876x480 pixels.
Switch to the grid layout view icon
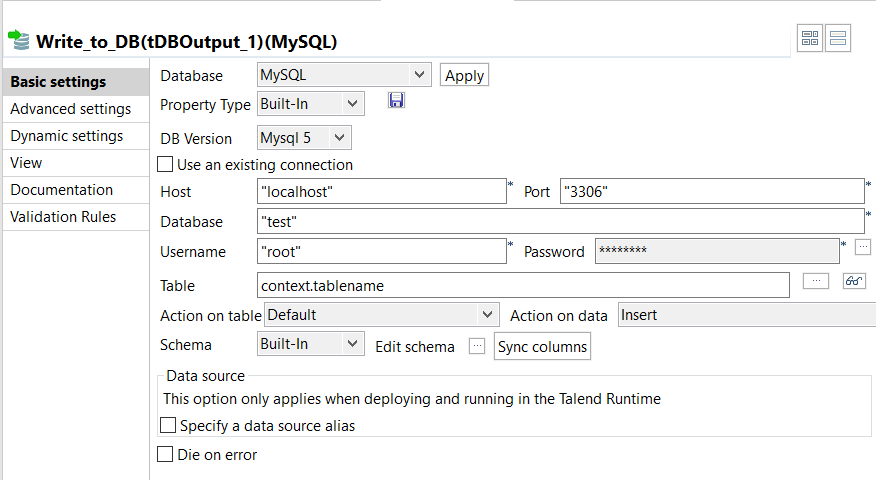[x=810, y=39]
